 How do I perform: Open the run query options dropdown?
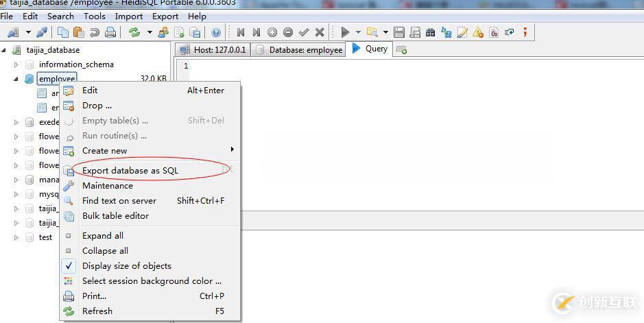click(358, 32)
